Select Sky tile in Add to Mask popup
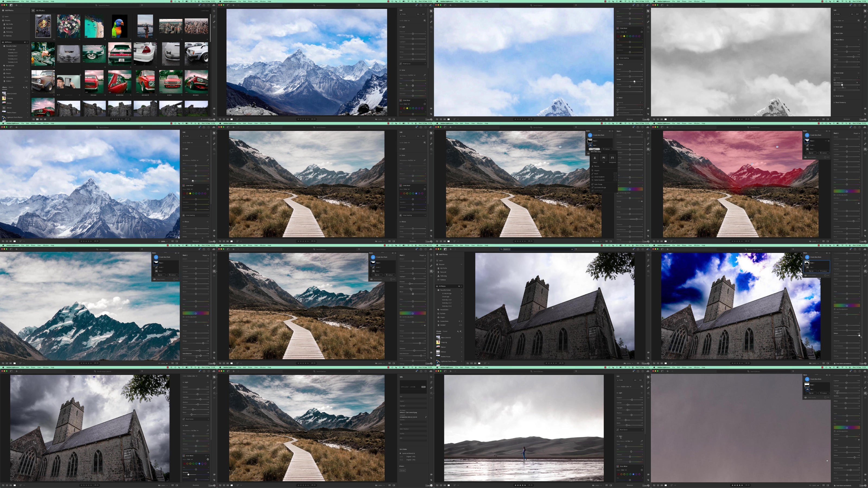Image resolution: width=868 pixels, height=488 pixels. pyautogui.click(x=604, y=159)
